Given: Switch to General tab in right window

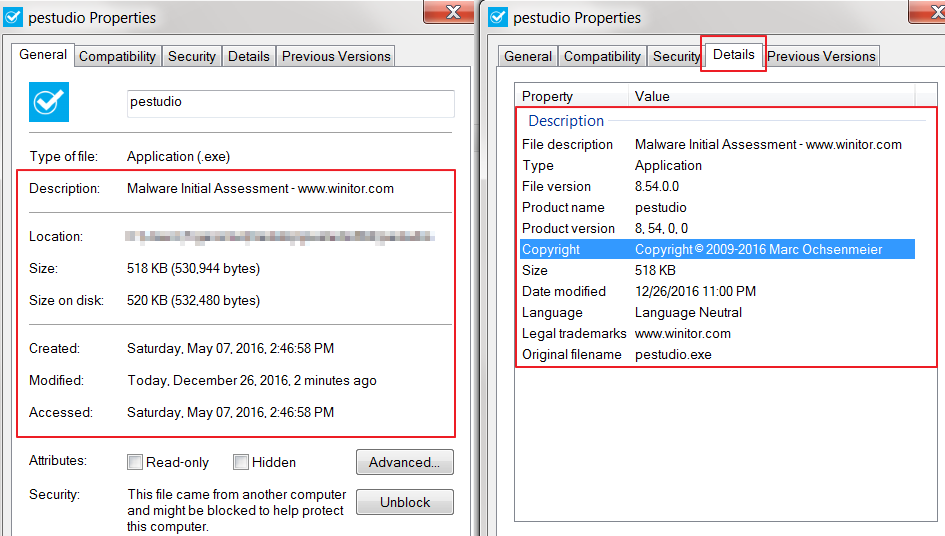Looking at the screenshot, I should [x=528, y=56].
